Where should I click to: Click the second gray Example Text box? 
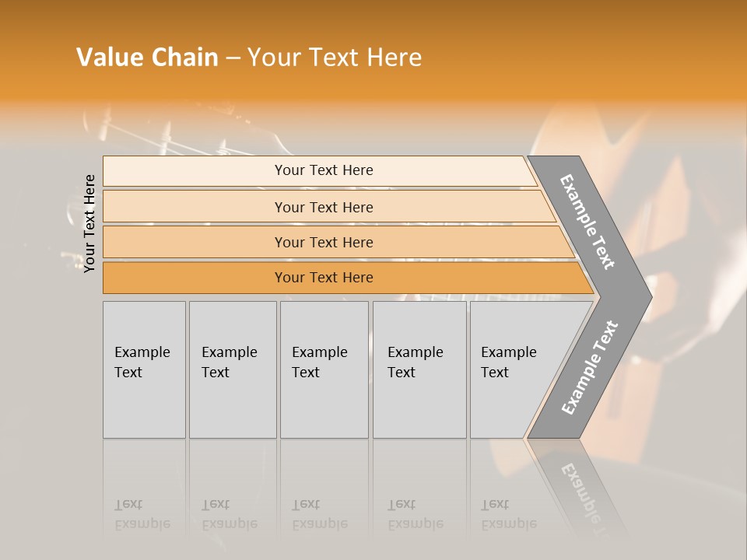point(232,369)
